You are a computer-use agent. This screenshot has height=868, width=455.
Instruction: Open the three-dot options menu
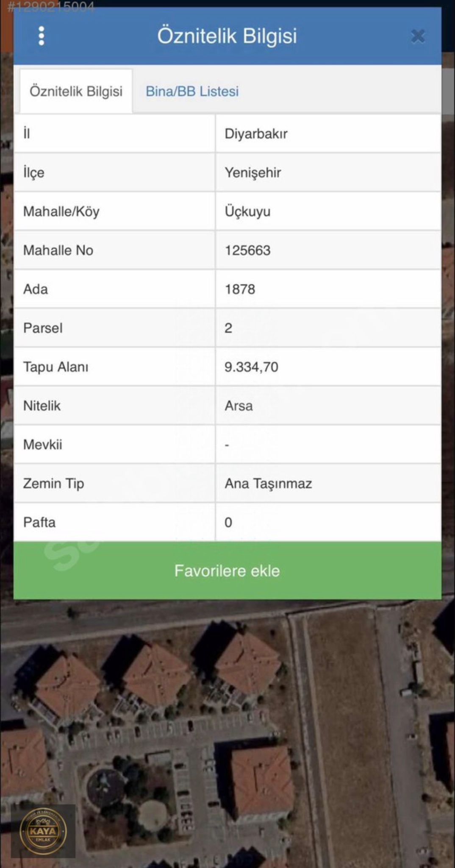(41, 36)
